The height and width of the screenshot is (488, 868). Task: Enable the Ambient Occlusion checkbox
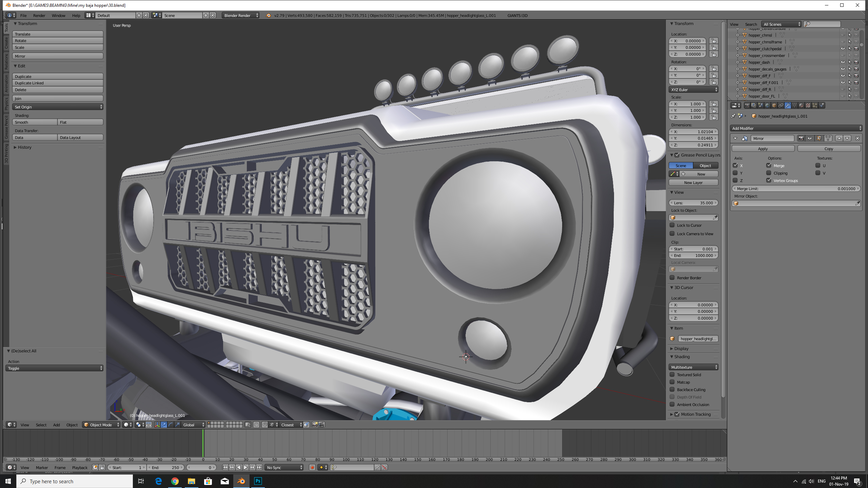point(672,404)
